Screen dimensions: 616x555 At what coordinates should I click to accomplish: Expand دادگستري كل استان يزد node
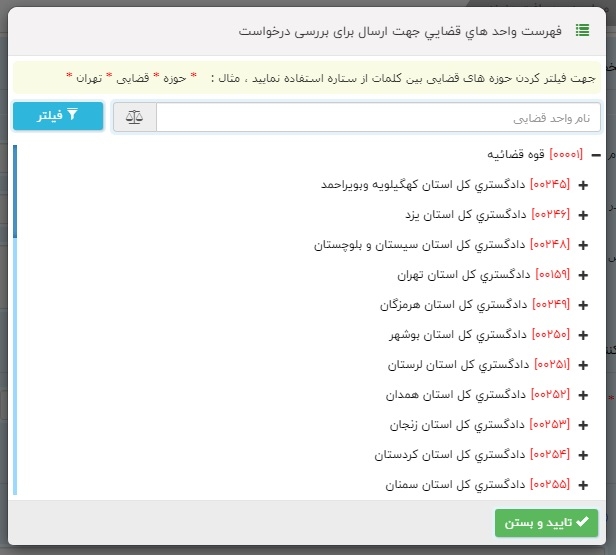583,215
